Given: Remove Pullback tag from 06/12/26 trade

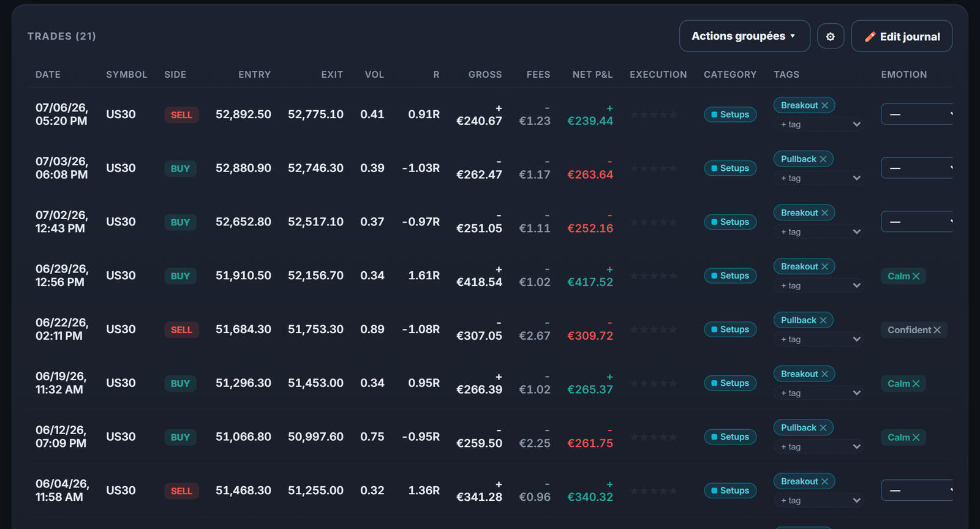Looking at the screenshot, I should [x=823, y=428].
